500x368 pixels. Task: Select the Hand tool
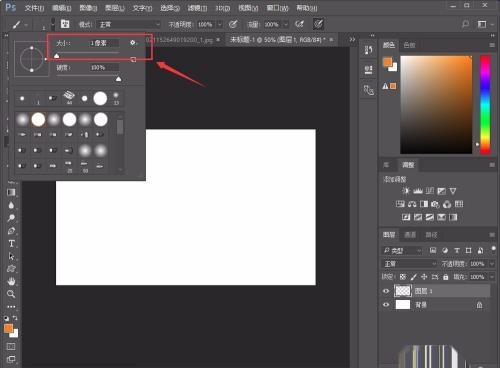click(11, 282)
